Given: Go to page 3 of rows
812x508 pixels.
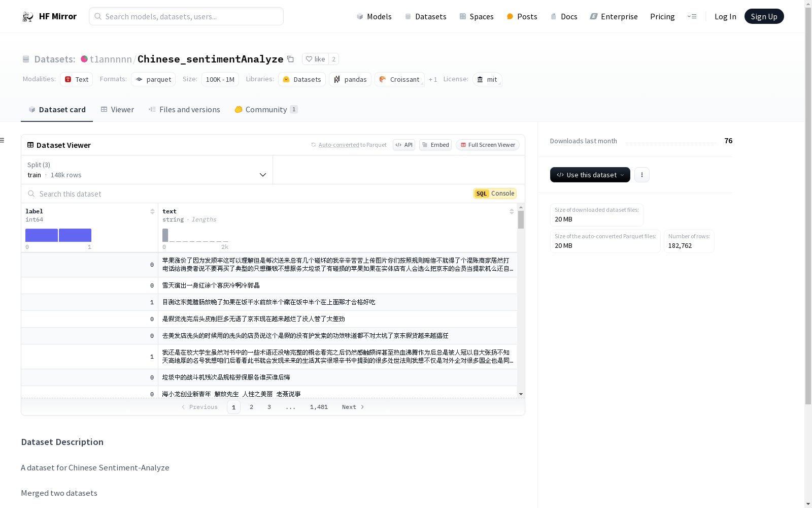Looking at the screenshot, I should (269, 407).
